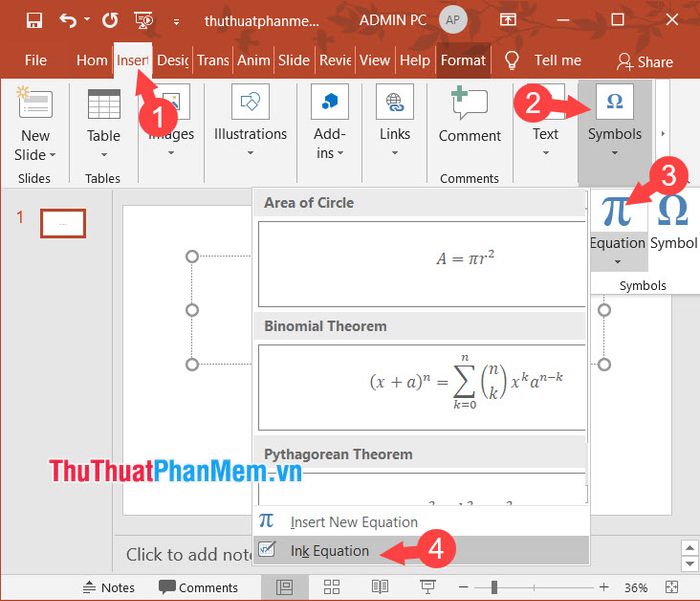Click the Symbol omega button
This screenshot has width=700, height=601.
[x=673, y=224]
